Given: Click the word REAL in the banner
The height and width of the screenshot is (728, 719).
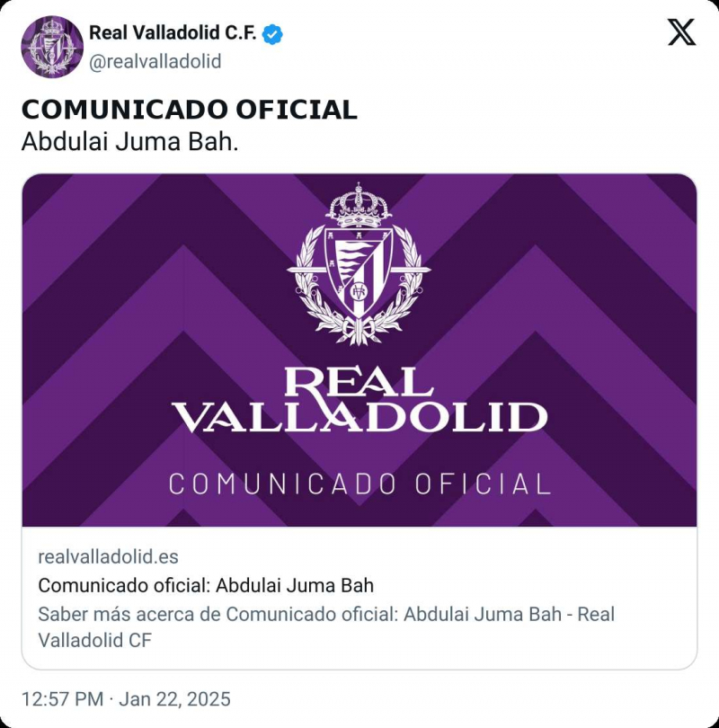Looking at the screenshot, I should (x=359, y=381).
